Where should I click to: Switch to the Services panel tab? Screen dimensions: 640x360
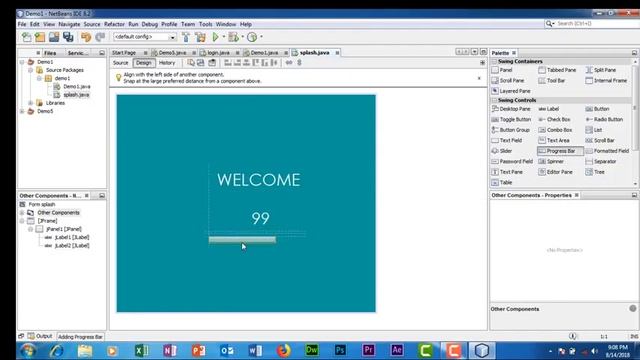click(78, 53)
